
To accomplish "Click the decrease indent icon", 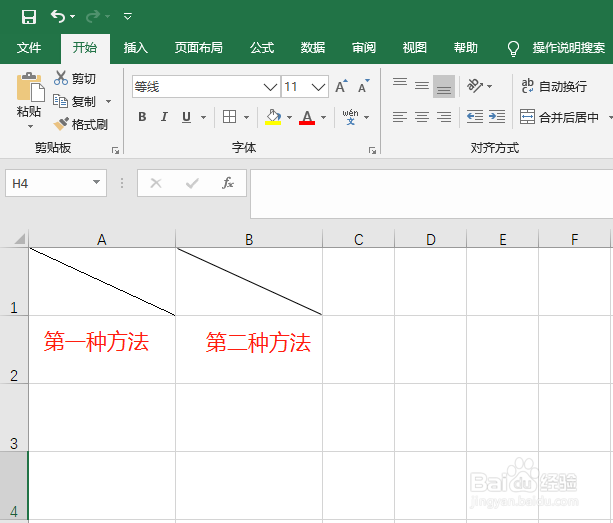I will (x=475, y=117).
